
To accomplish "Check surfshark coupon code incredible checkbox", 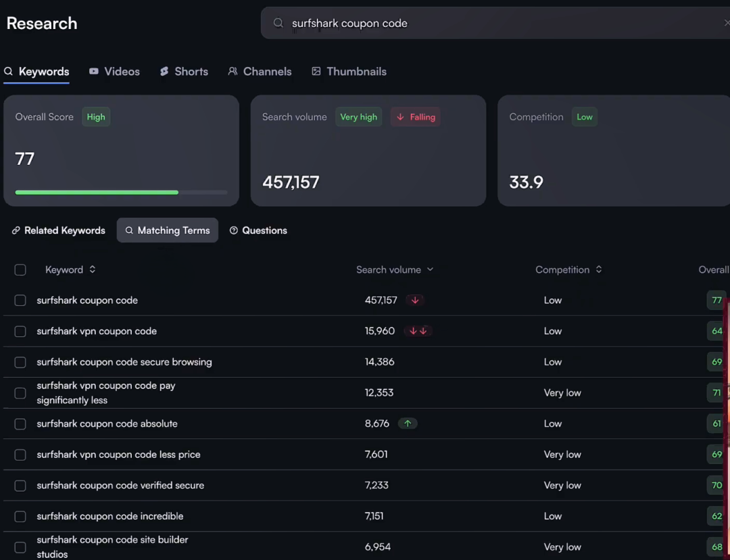I will 20,516.
